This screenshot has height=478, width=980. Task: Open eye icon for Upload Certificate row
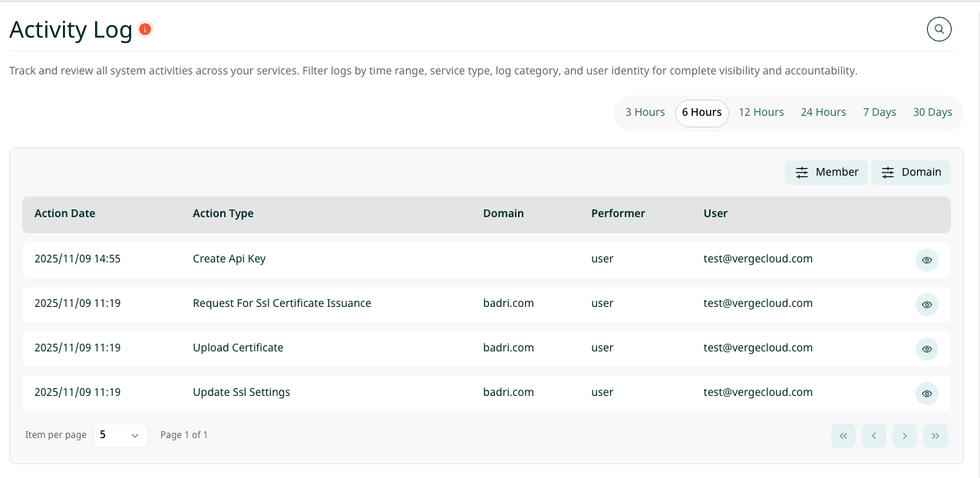pyautogui.click(x=926, y=349)
